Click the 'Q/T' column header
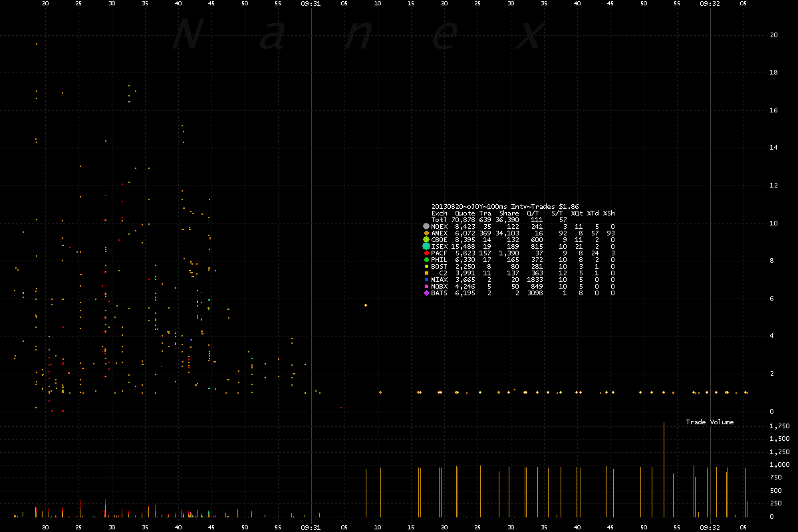The height and width of the screenshot is (532, 798). coord(533,213)
